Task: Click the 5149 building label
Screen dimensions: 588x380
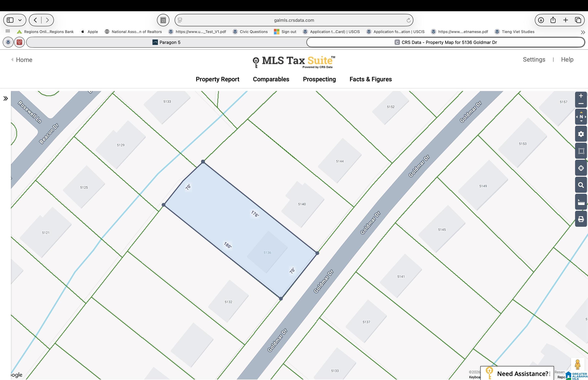Action: (x=483, y=186)
